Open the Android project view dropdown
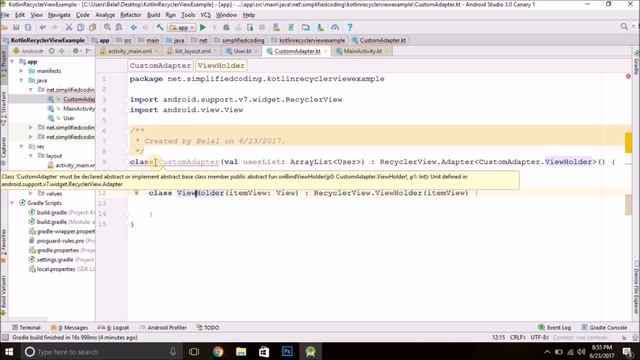 pos(28,51)
